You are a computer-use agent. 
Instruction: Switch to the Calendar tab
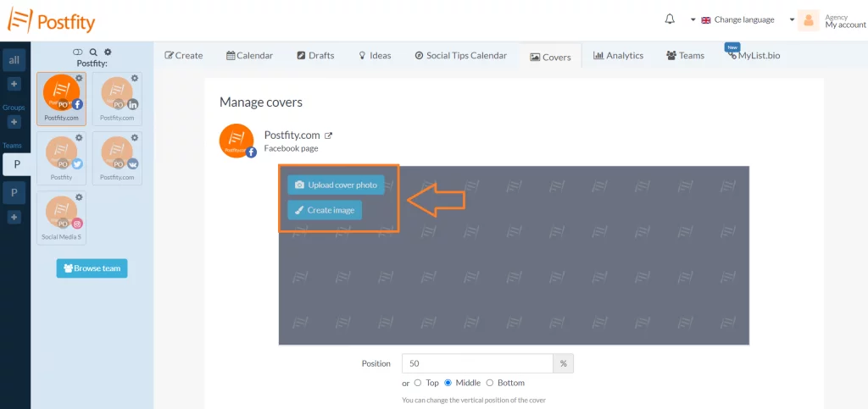pos(250,55)
